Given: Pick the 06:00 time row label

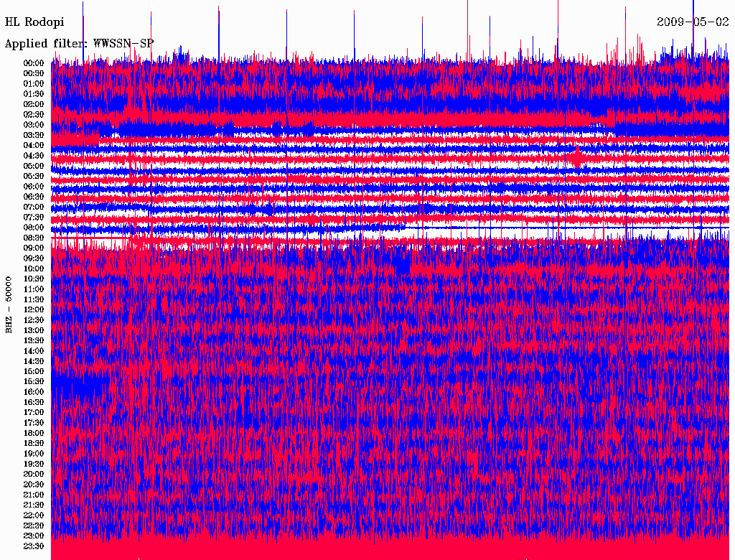Looking at the screenshot, I should tap(34, 187).
